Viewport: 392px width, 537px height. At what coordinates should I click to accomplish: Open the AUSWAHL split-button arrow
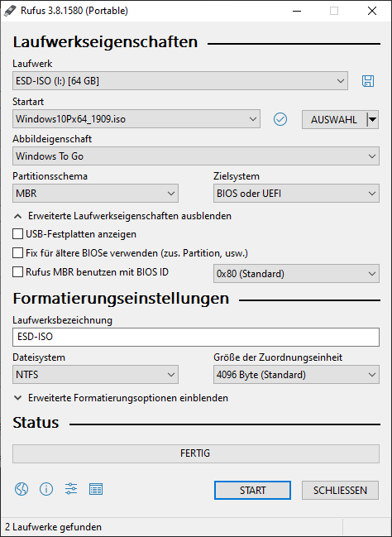(372, 119)
